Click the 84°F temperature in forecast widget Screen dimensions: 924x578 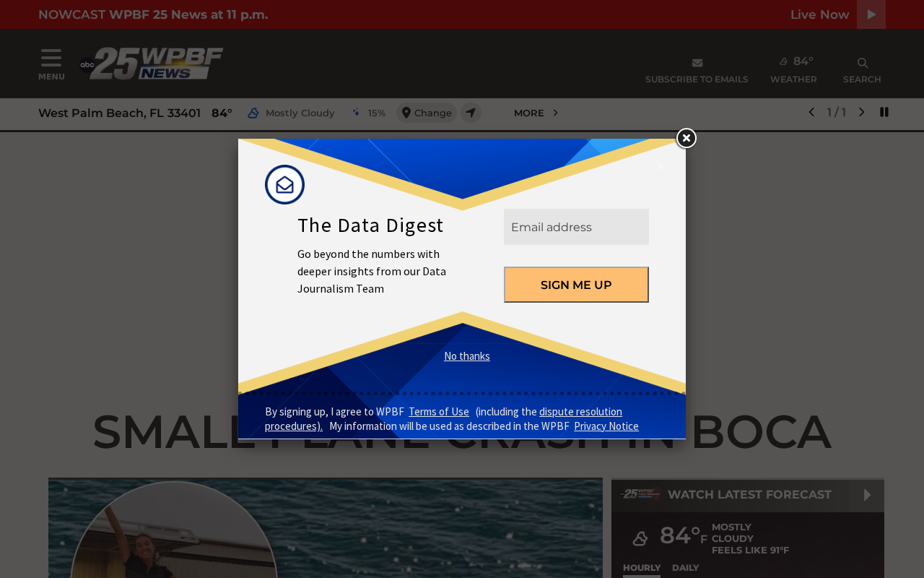(684, 536)
